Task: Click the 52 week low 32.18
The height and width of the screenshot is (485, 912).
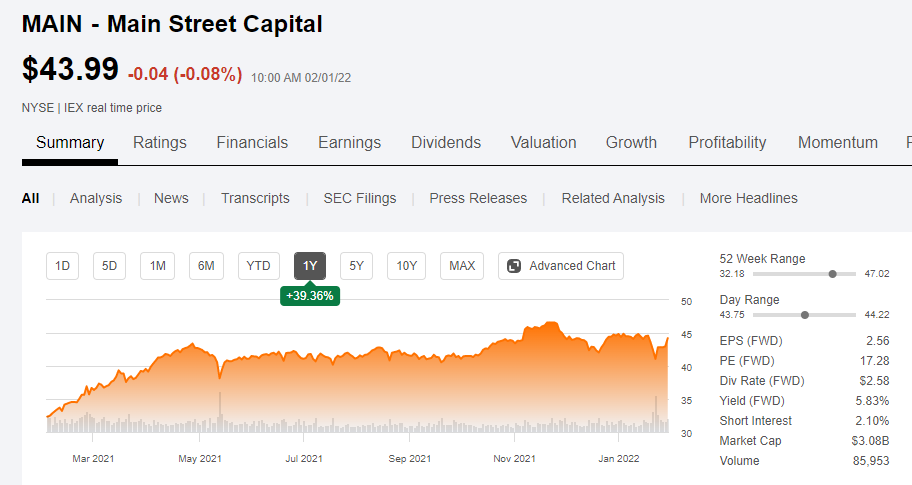Action: coord(732,274)
